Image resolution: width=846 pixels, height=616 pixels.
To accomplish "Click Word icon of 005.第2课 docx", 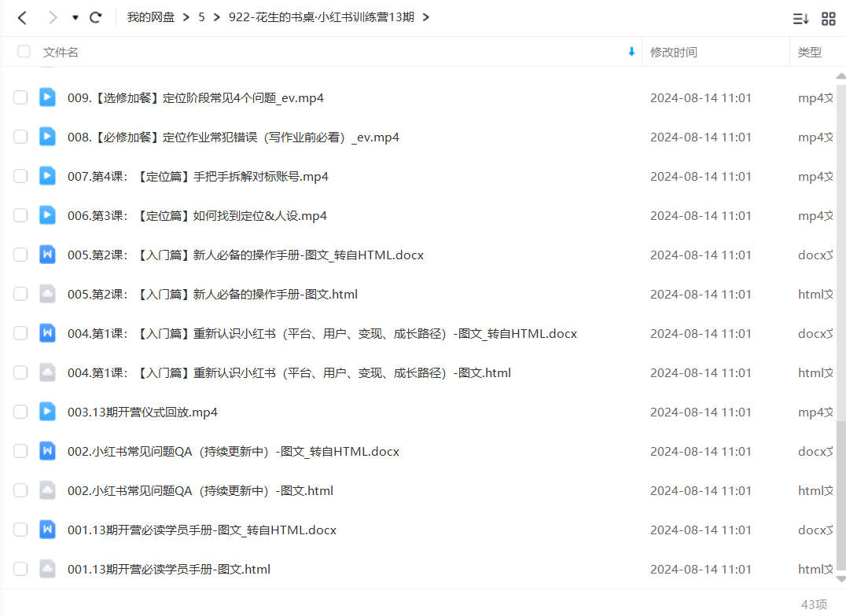I will 47,254.
